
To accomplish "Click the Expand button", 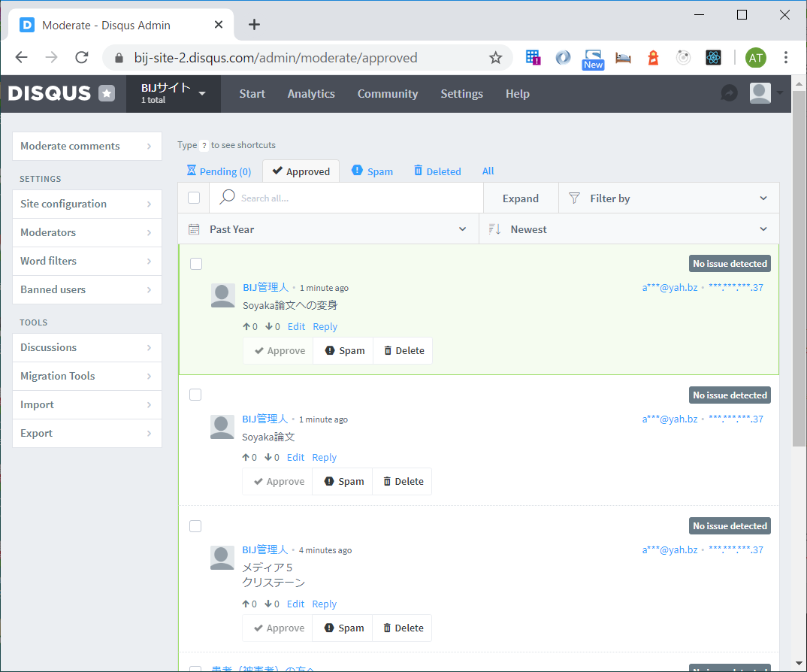I will tap(521, 198).
